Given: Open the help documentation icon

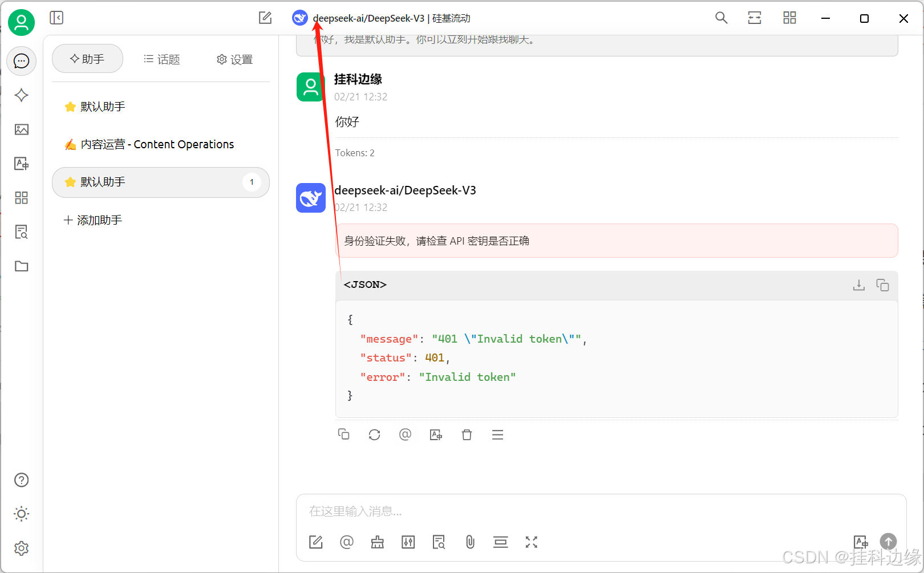Looking at the screenshot, I should pyautogui.click(x=22, y=480).
